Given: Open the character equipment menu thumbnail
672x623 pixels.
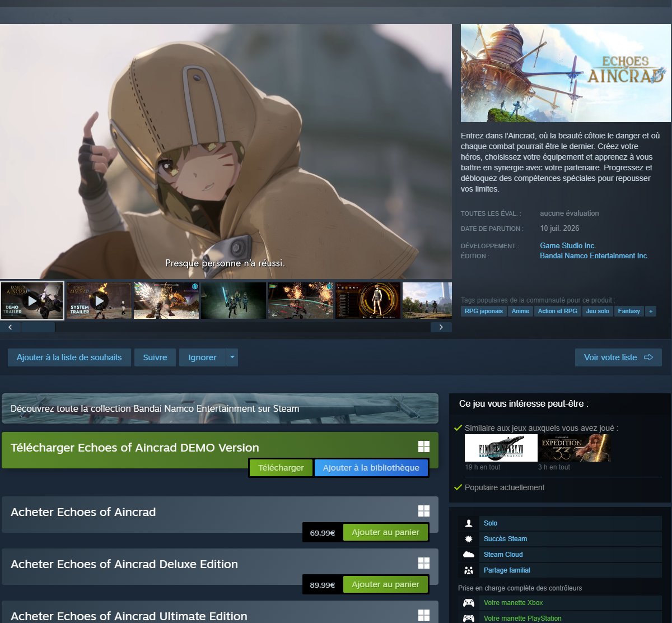Looking at the screenshot, I should [x=368, y=300].
